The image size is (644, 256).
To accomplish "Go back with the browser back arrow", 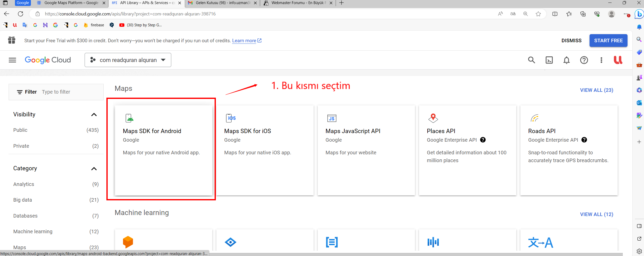I will click(7, 14).
